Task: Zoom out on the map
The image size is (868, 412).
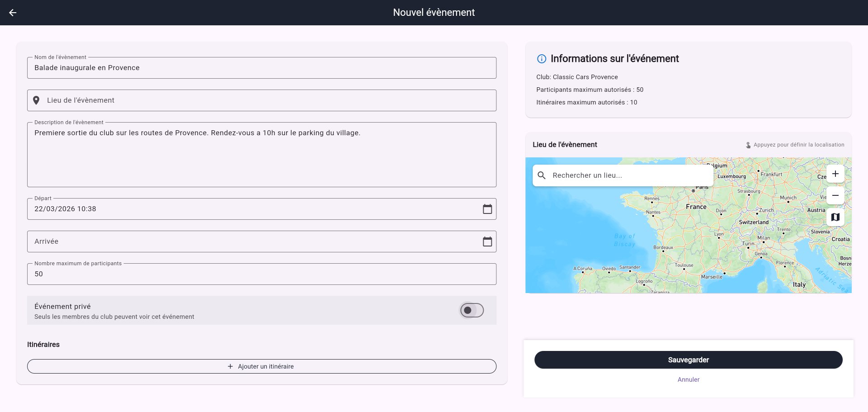Action: (835, 195)
